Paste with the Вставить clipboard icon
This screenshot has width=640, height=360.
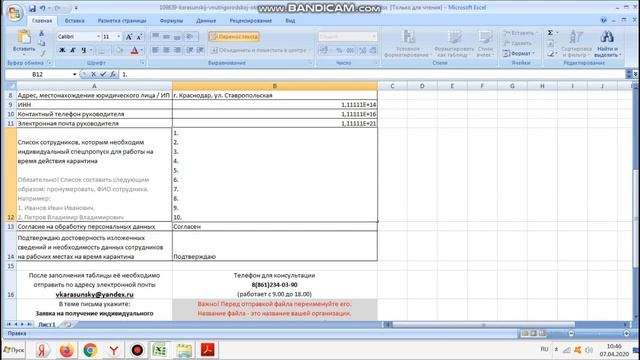pyautogui.click(x=24, y=38)
